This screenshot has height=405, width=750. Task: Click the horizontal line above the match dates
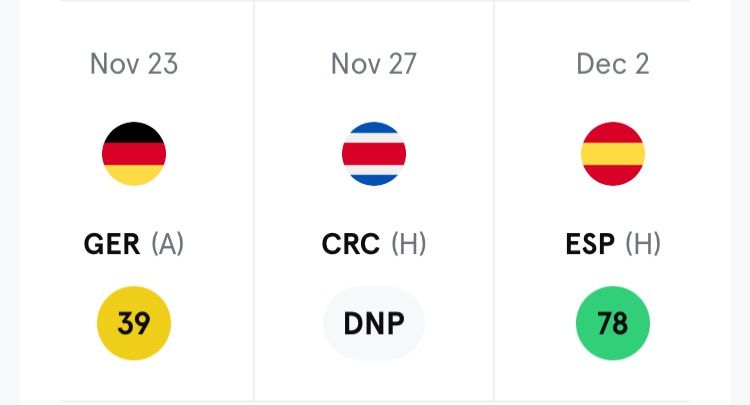374,1
